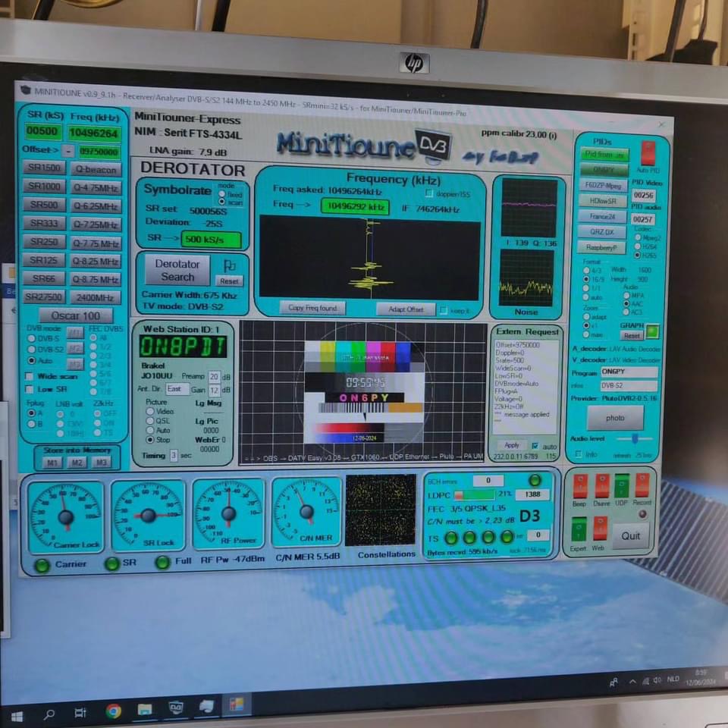Toggle the Record rocker switch
Image resolution: width=728 pixels, height=728 pixels.
click(x=642, y=485)
